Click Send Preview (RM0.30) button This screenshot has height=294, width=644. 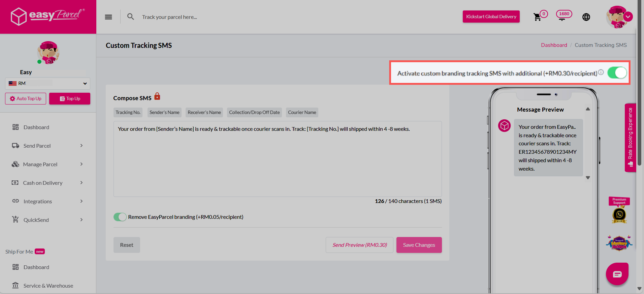(359, 245)
